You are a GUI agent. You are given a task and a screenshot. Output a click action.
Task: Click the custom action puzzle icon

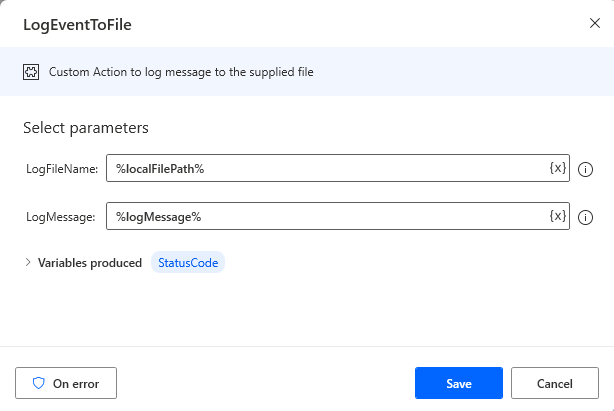pos(32,72)
